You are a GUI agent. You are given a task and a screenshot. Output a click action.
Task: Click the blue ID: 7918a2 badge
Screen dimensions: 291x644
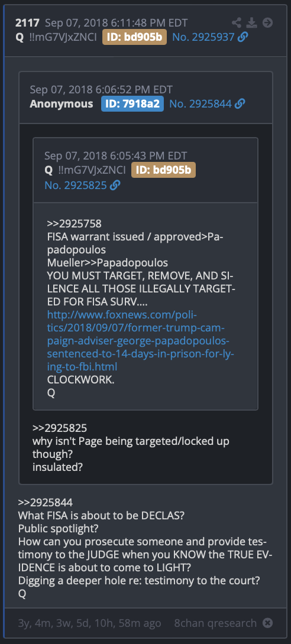[x=132, y=104]
